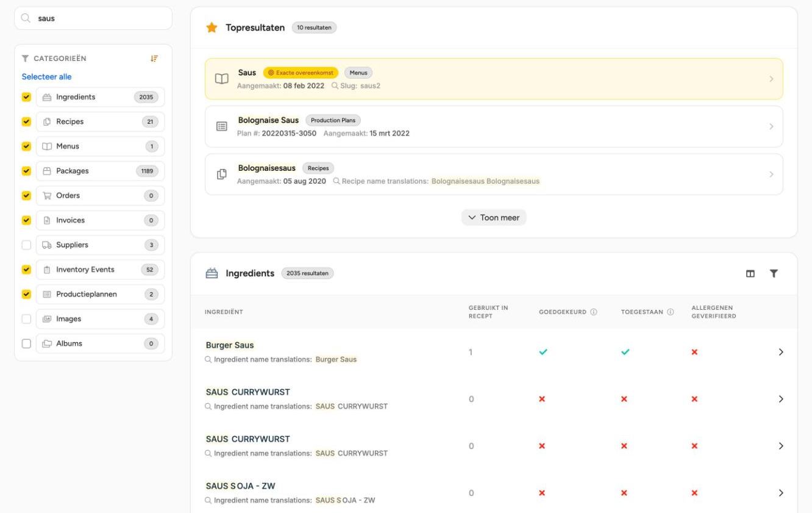The image size is (812, 513).
Task: Open the Bolognaise Saus production plan chevron
Action: [x=771, y=126]
